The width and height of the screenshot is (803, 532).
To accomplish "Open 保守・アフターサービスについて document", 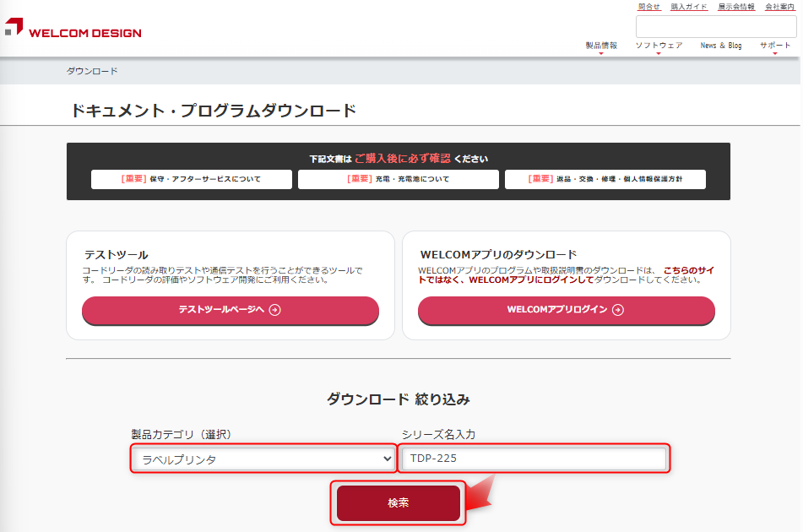I will point(192,179).
